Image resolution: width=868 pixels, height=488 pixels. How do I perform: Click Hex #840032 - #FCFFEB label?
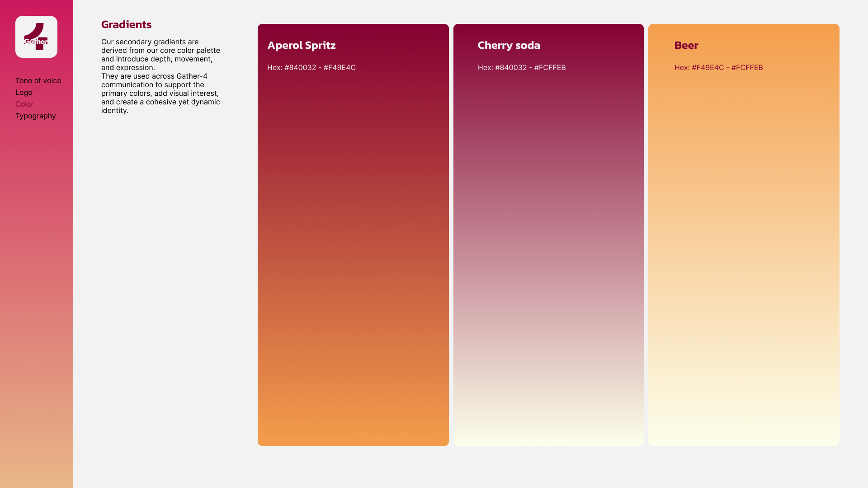(521, 67)
